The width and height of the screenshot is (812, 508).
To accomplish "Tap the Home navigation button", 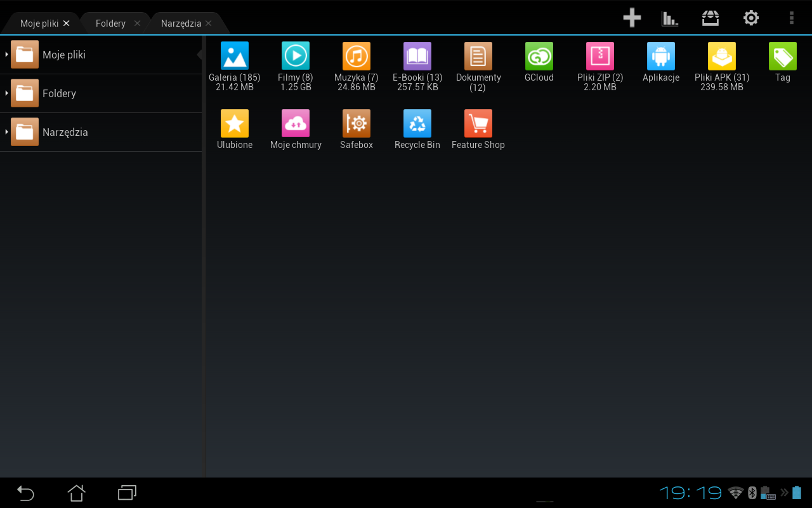I will click(x=76, y=493).
